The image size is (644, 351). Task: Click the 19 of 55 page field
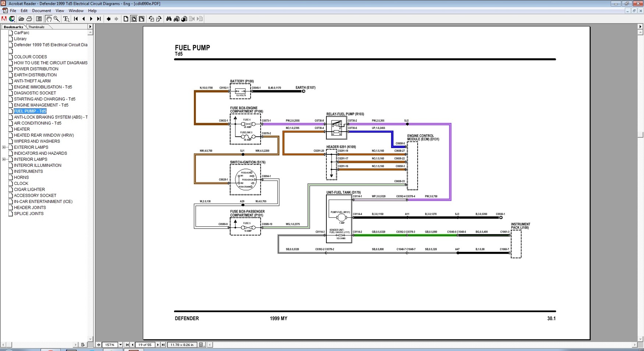(x=145, y=345)
